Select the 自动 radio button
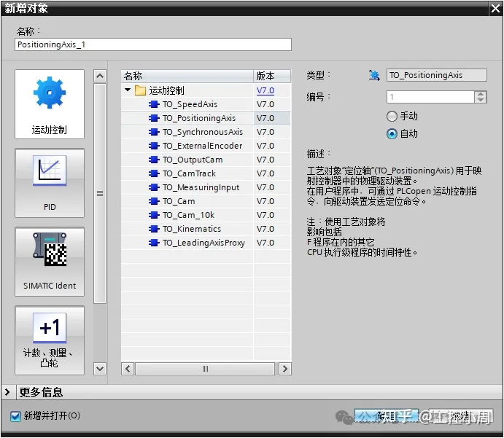The height and width of the screenshot is (438, 504). tap(392, 133)
